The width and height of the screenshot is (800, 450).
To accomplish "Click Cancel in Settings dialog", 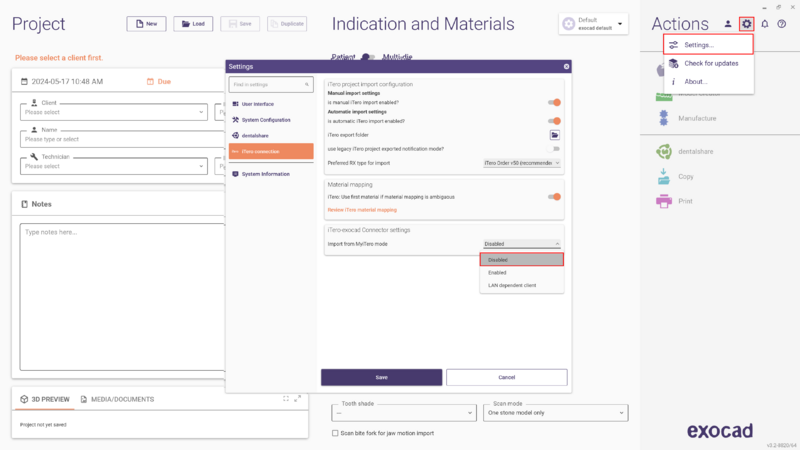I will 507,378.
